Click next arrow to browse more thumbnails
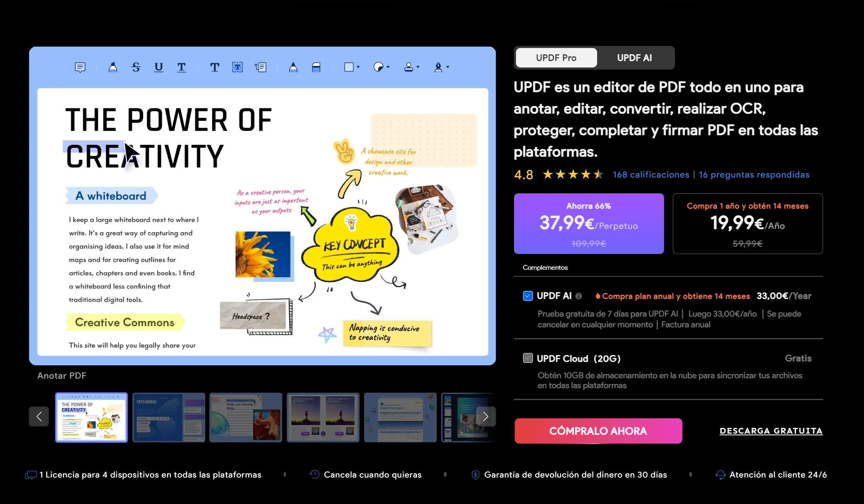This screenshot has height=504, width=864. point(486,416)
